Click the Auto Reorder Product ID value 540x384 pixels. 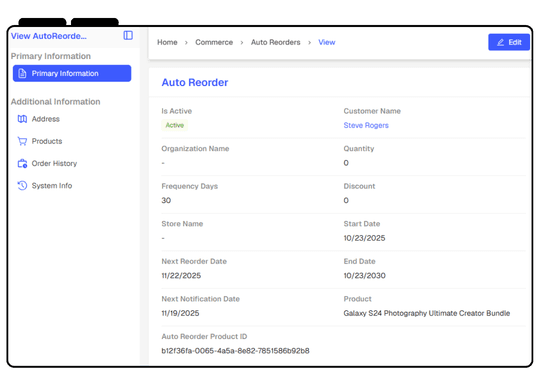tap(236, 351)
